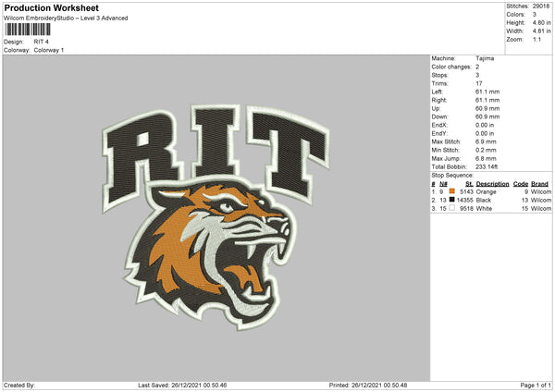555x392 pixels.
Task: Click the Production Worksheet title
Action: point(51,7)
